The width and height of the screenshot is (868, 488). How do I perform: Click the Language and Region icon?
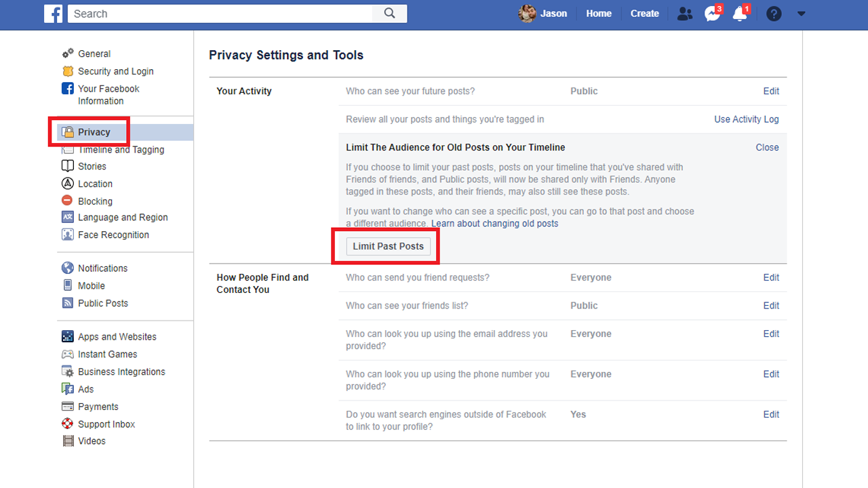tap(68, 218)
